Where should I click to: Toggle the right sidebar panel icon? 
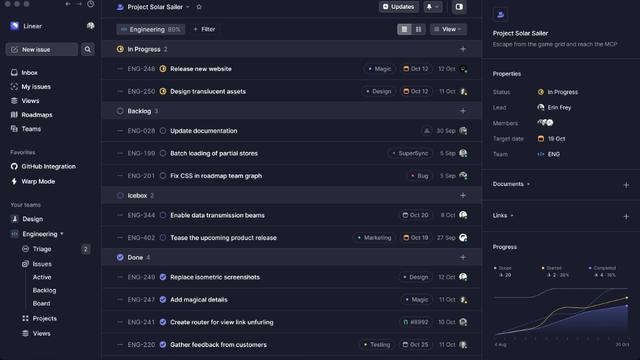[459, 7]
